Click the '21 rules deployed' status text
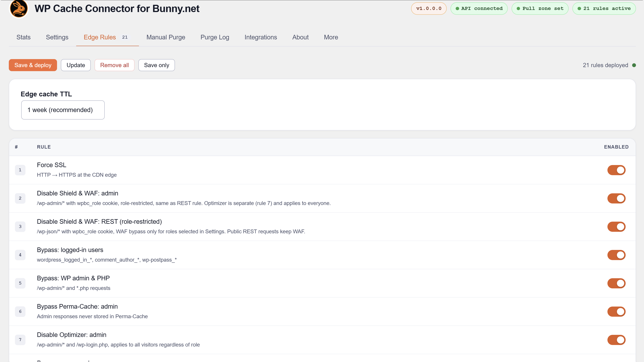Image resolution: width=644 pixels, height=362 pixels. point(605,65)
